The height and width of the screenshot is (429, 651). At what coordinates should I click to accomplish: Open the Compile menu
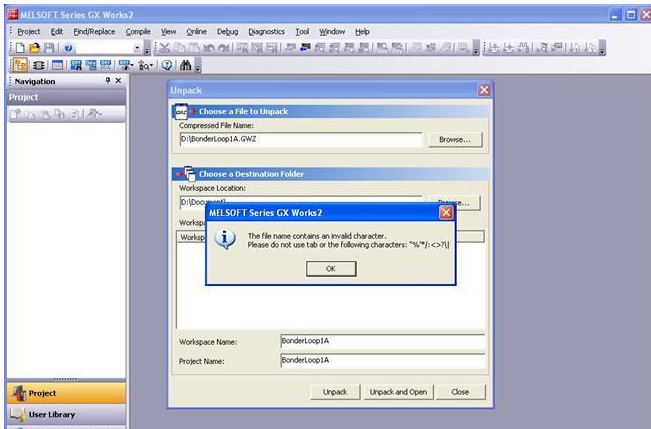pos(138,32)
